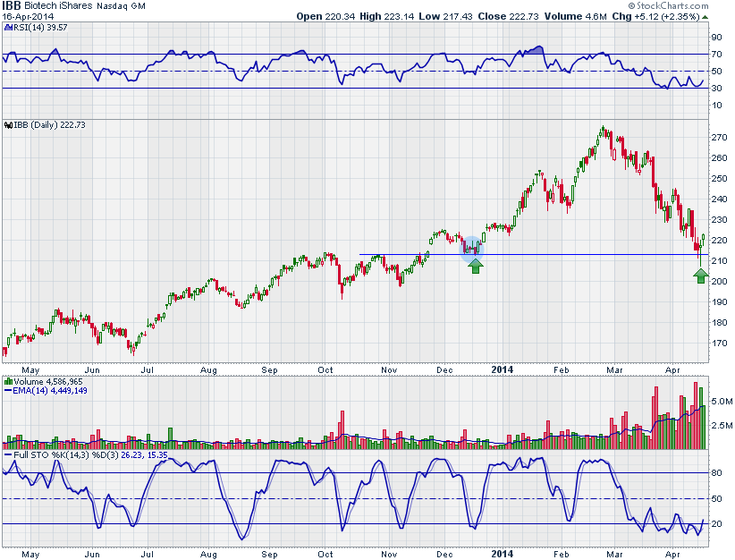Image resolution: width=735 pixels, height=560 pixels.
Task: Click the green arrow under the April low
Action: (x=701, y=276)
